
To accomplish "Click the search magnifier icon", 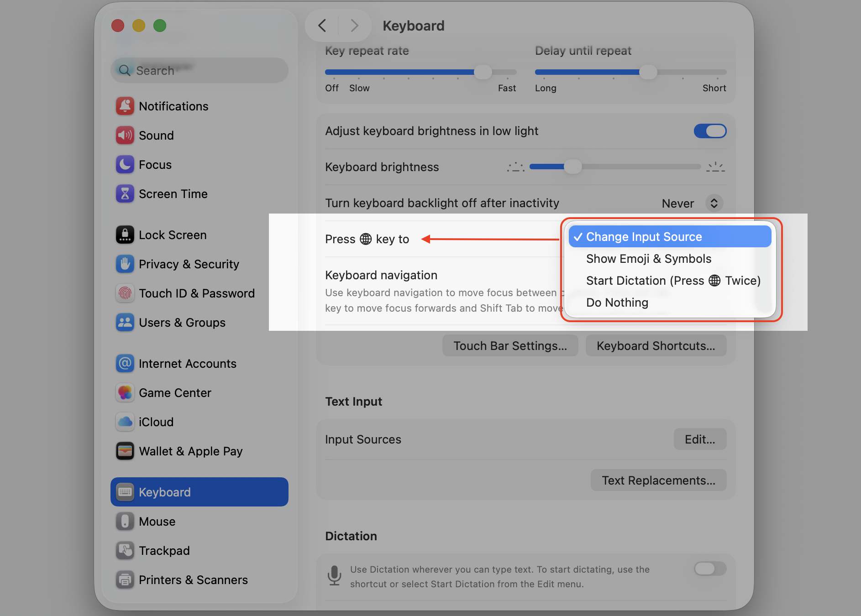I will 124,70.
